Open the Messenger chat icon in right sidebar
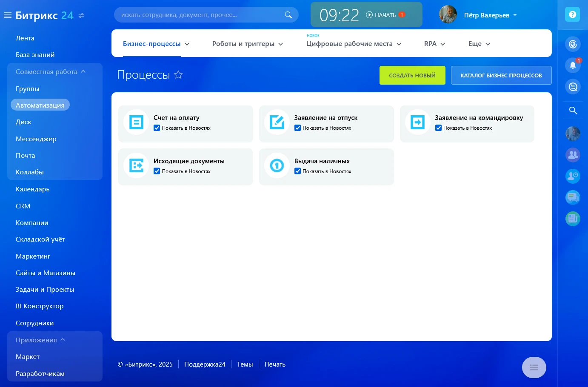588x387 pixels. click(573, 197)
